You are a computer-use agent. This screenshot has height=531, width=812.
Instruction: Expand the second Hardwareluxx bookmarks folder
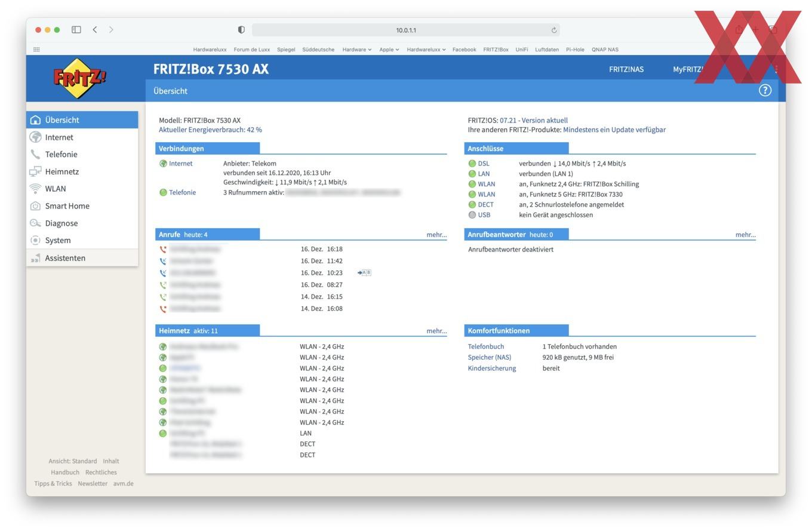(426, 50)
